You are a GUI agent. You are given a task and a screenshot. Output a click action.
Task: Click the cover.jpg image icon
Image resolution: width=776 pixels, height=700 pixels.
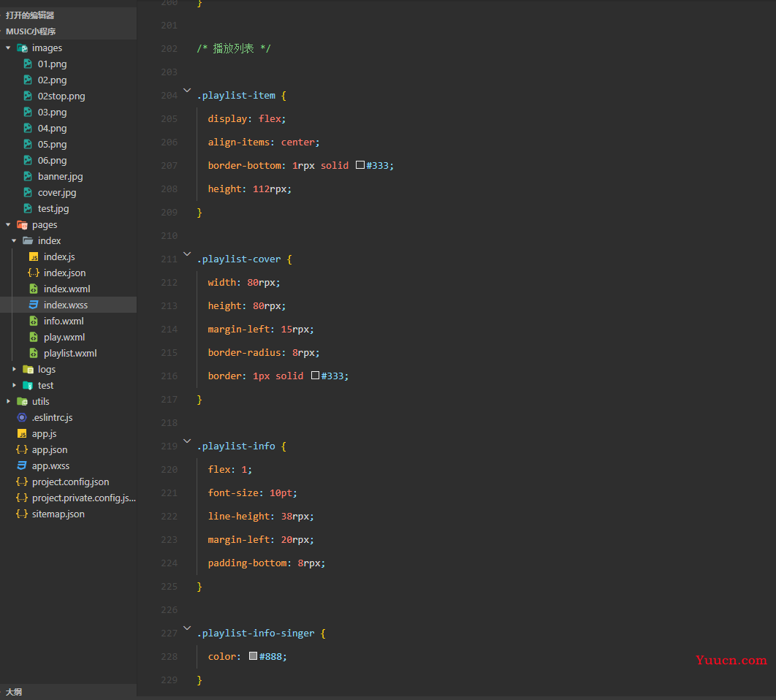click(28, 193)
